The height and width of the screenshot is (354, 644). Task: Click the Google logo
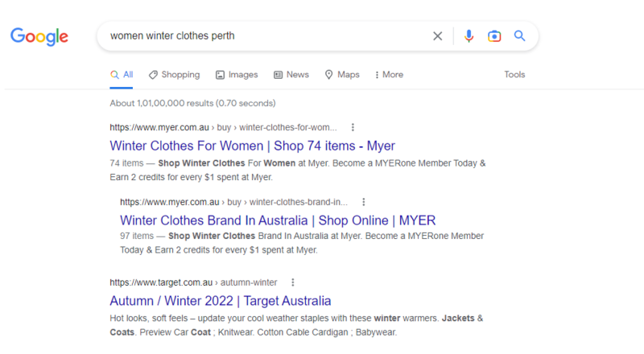[x=39, y=36]
